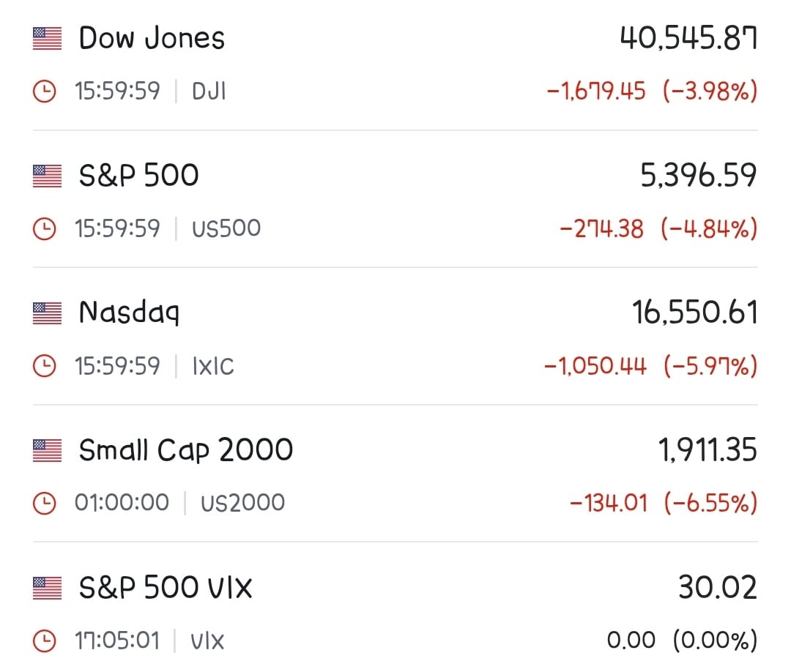Click the US flag beside Small Cap 2000
The height and width of the screenshot is (672, 791).
[x=47, y=450]
